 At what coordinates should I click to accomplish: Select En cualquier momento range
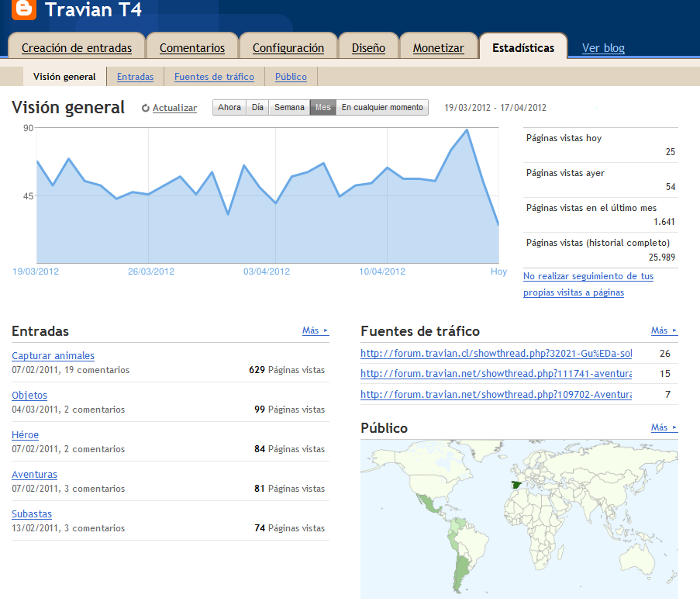click(x=382, y=107)
